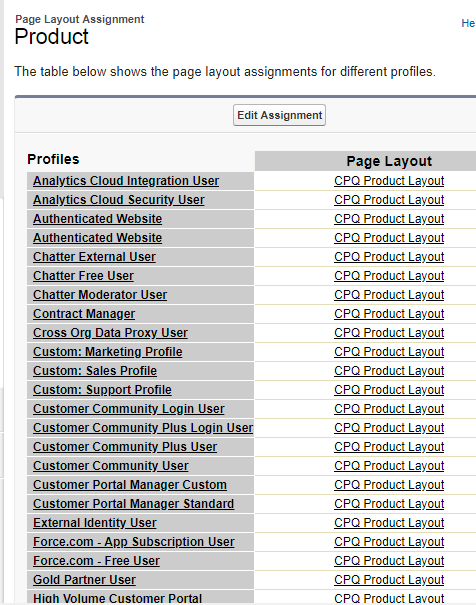The height and width of the screenshot is (605, 476).
Task: Open the Force.com - Free User profile
Action: 96,561
